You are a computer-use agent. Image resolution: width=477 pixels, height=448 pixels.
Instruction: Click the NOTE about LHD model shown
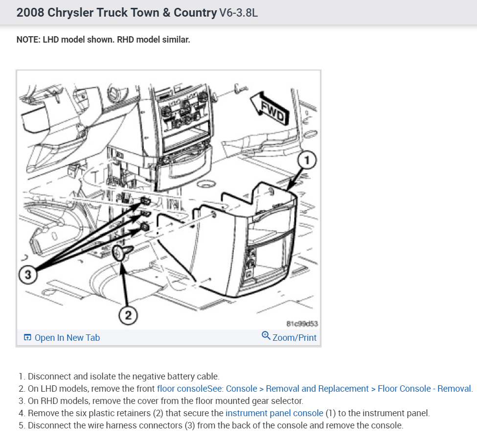[103, 40]
